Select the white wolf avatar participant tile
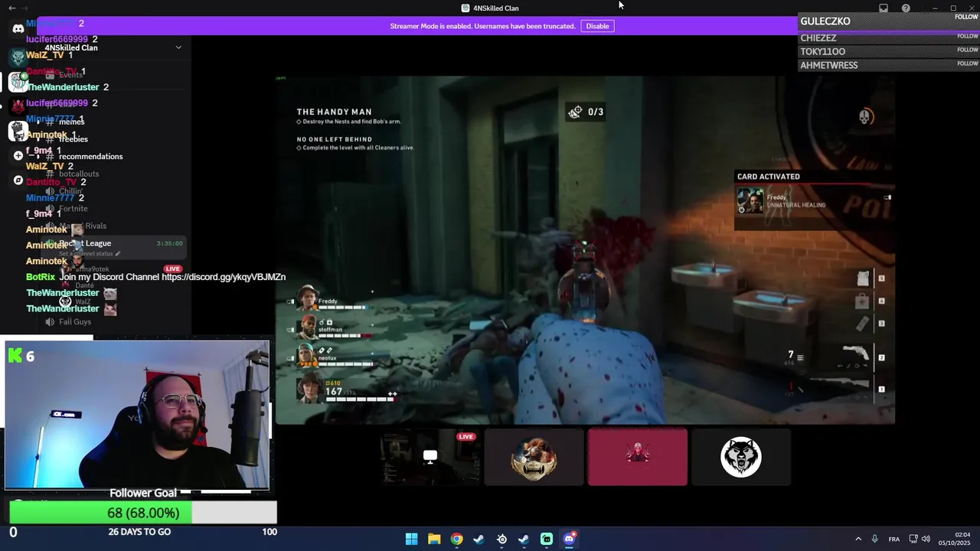 (x=741, y=457)
